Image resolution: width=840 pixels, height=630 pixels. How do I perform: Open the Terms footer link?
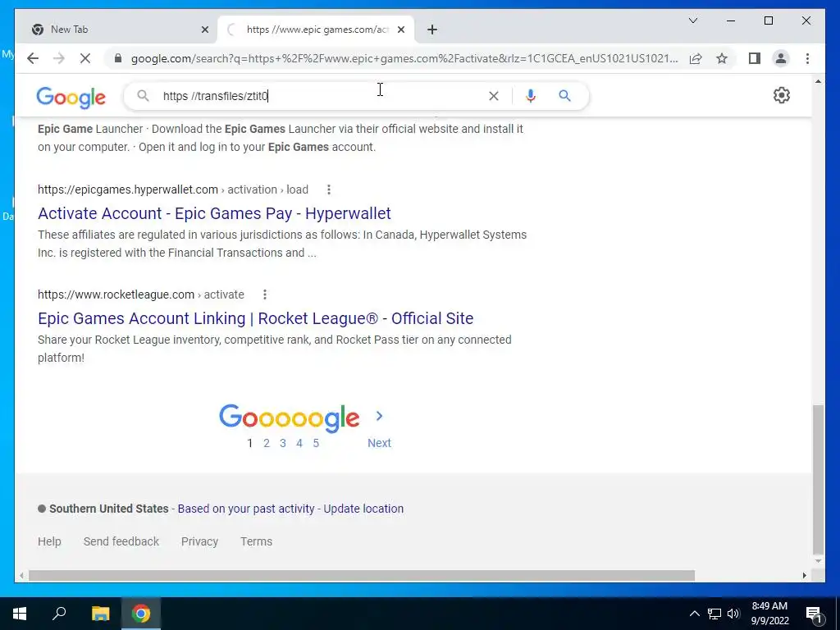coord(256,541)
